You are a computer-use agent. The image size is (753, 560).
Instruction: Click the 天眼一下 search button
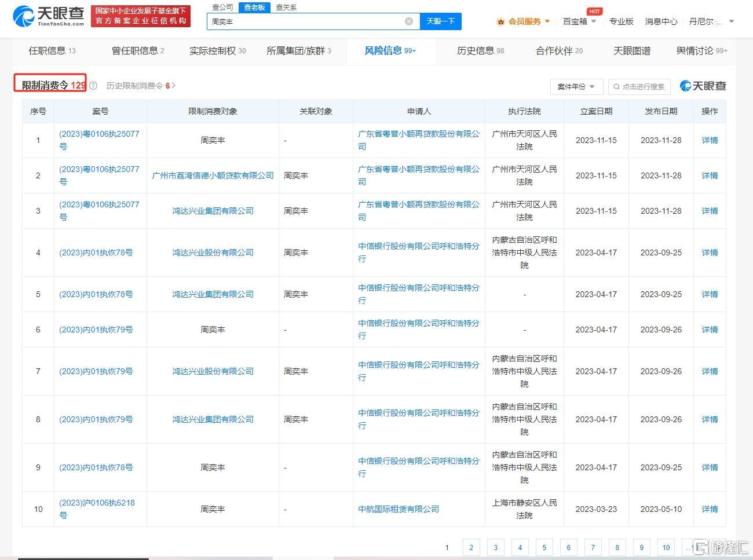coord(440,21)
